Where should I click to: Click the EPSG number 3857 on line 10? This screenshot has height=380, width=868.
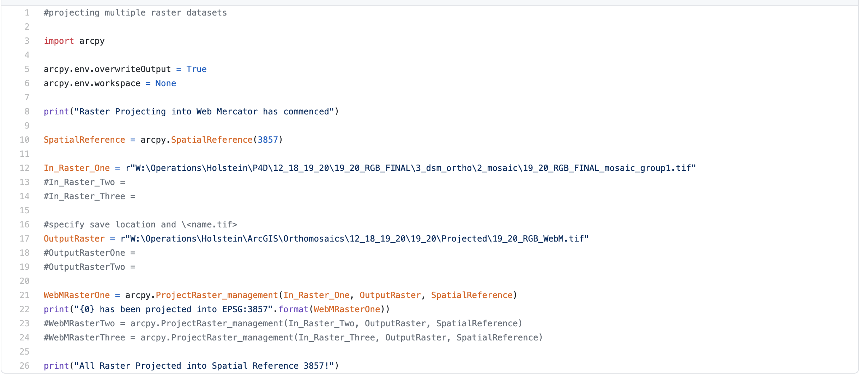click(x=268, y=140)
